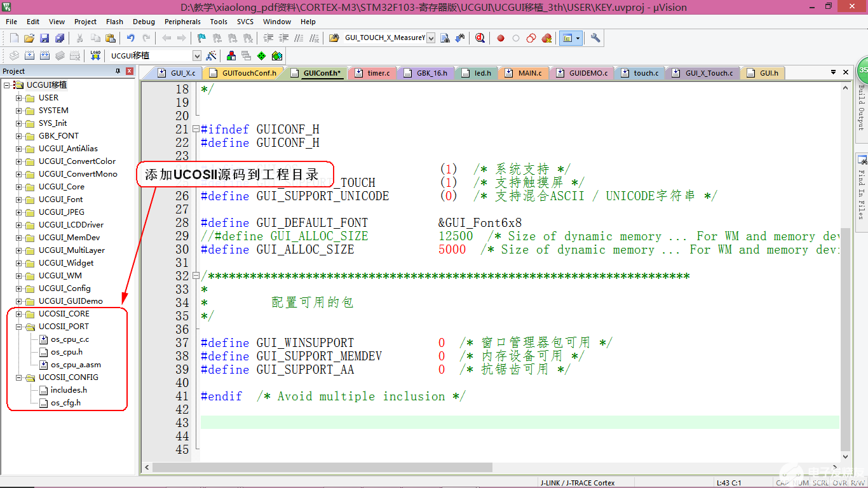The width and height of the screenshot is (868, 488).
Task: Open the Project menu
Action: (86, 22)
